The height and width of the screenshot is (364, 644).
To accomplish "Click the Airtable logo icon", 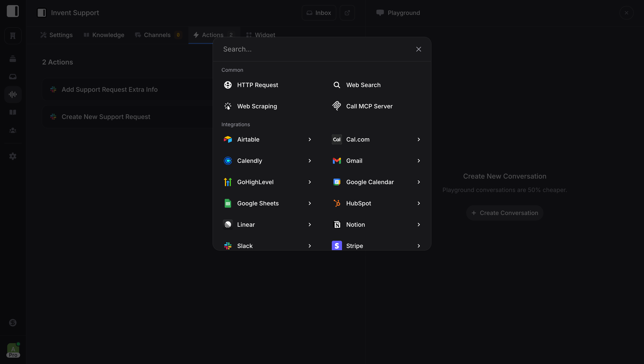I will (x=228, y=139).
